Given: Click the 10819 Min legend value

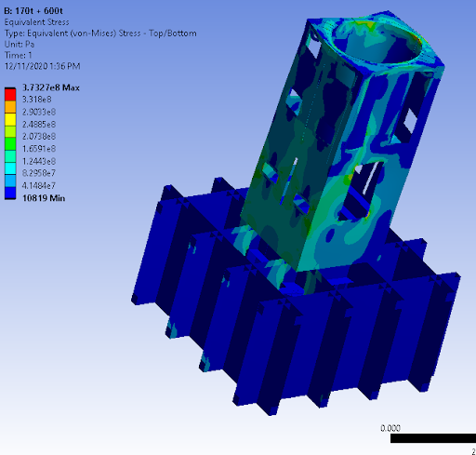Looking at the screenshot, I should [44, 198].
